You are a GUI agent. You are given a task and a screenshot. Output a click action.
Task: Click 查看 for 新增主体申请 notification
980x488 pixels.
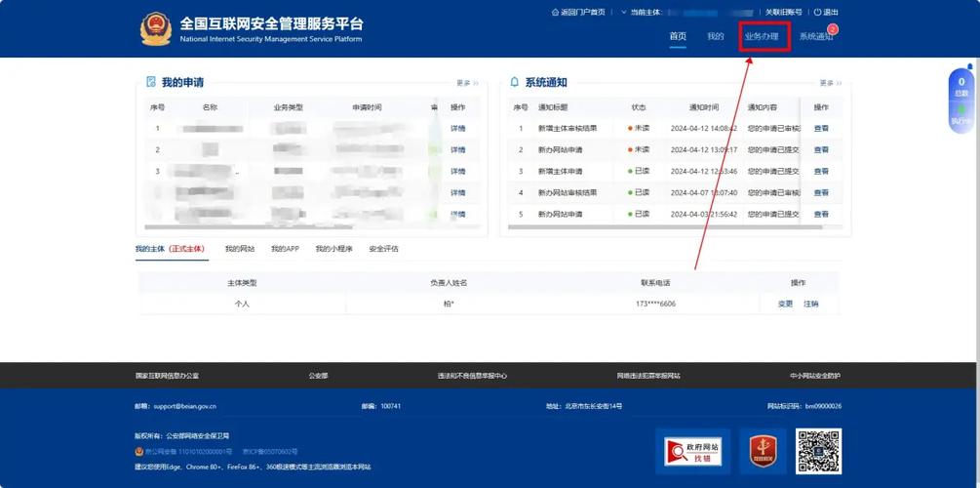(x=821, y=171)
